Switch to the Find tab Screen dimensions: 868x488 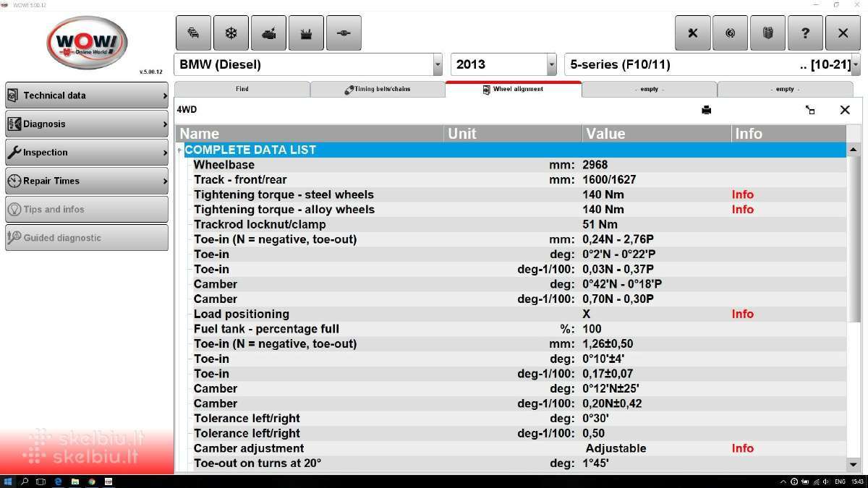tap(242, 89)
